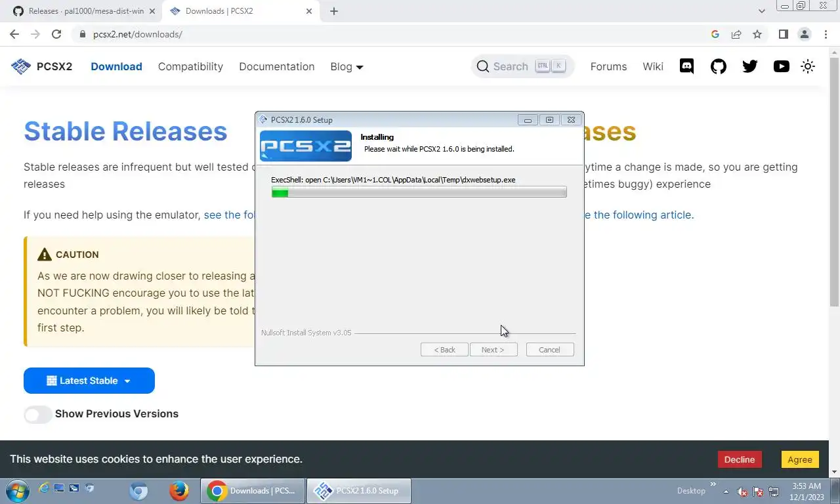Select the Downloads | PCSX2 tab
This screenshot has height=504, width=840.
240,11
